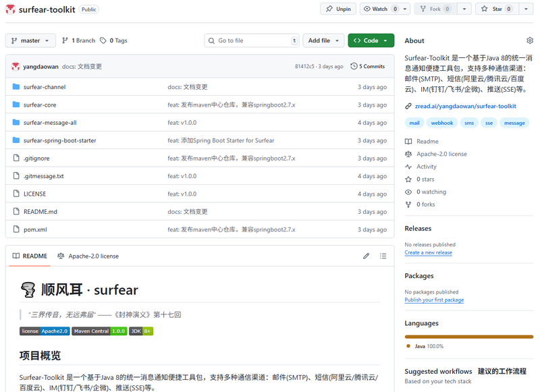Click the LICENSE file icon

pos(16,194)
